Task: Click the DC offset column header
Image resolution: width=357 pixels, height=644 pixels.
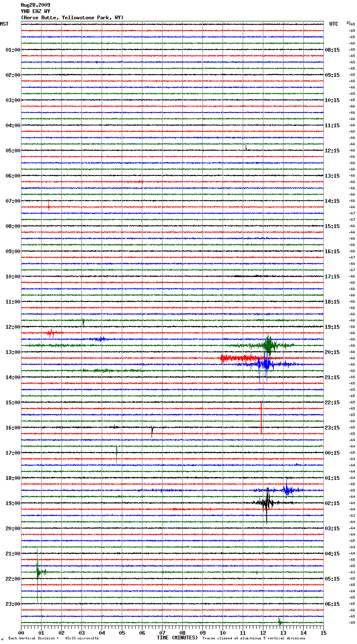Action: pos(349,23)
